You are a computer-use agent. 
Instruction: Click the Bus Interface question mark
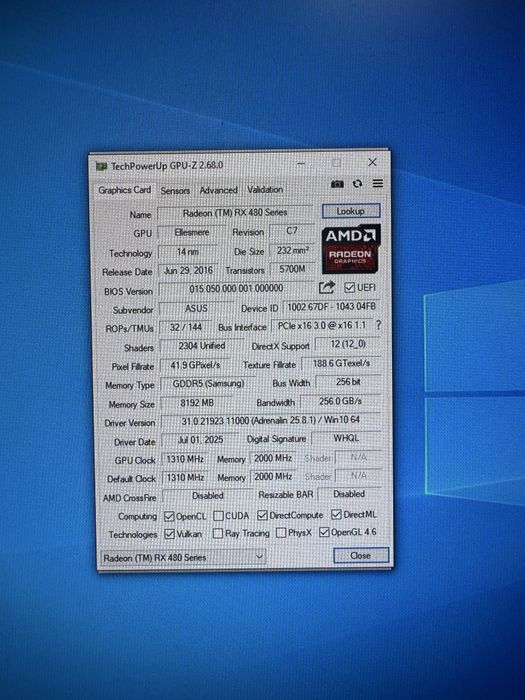(x=378, y=325)
